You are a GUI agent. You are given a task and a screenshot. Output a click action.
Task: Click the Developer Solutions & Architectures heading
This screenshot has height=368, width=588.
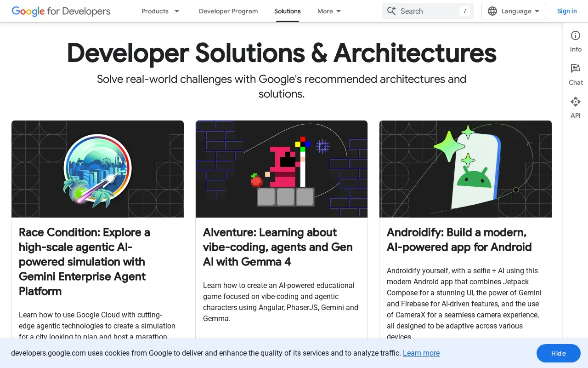tap(282, 53)
